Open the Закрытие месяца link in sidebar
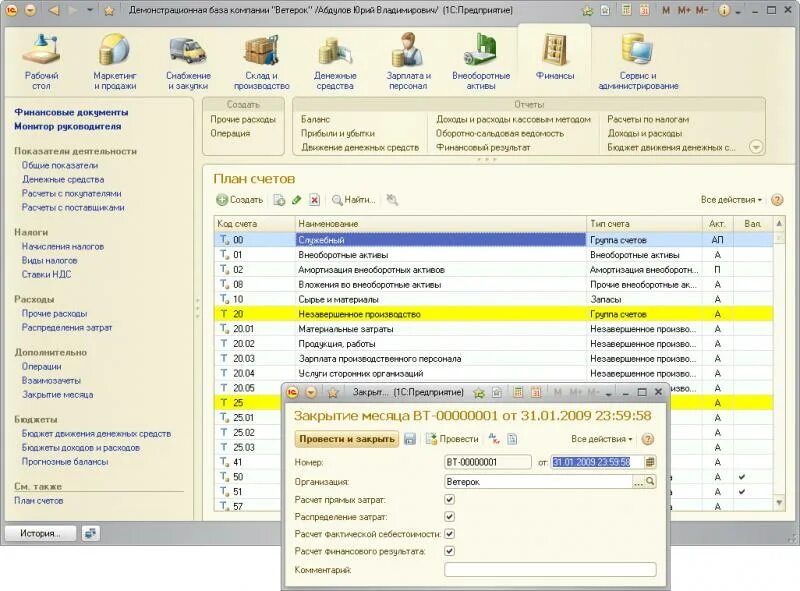Screen dimensions: 800x591 point(58,395)
